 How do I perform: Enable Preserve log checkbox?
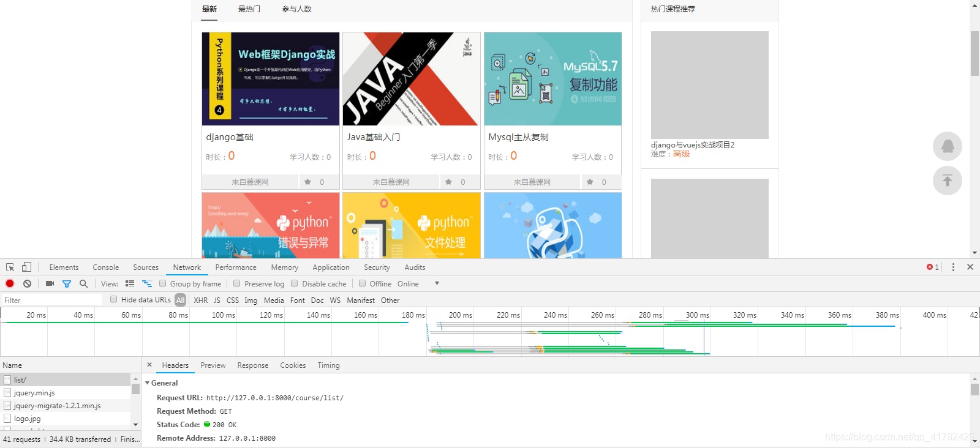237,283
